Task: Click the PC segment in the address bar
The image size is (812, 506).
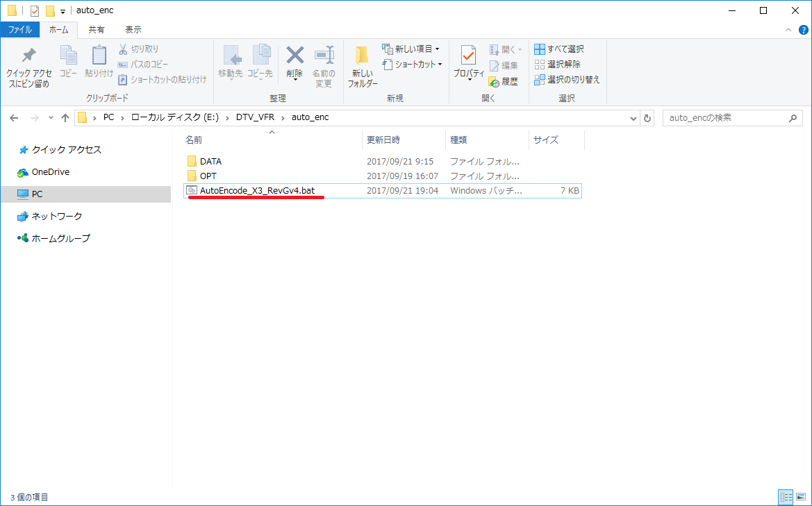Action: [x=109, y=117]
